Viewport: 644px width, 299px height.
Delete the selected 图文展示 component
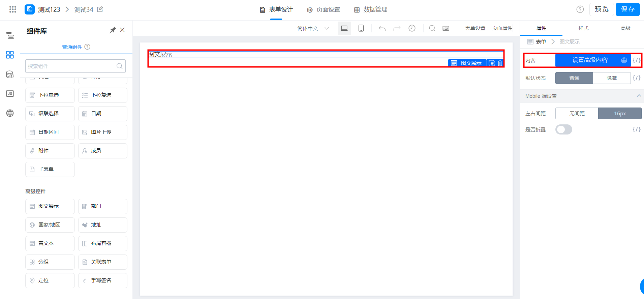[500, 63]
